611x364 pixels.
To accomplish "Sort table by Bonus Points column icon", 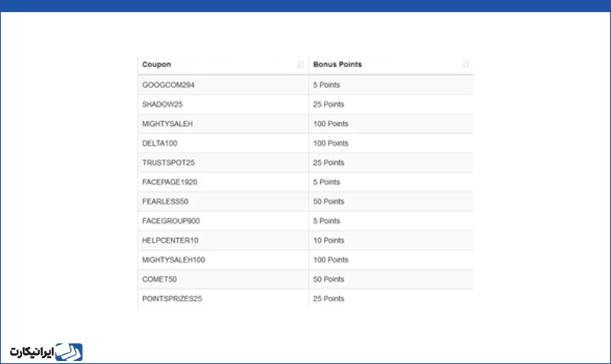I will click(x=465, y=65).
